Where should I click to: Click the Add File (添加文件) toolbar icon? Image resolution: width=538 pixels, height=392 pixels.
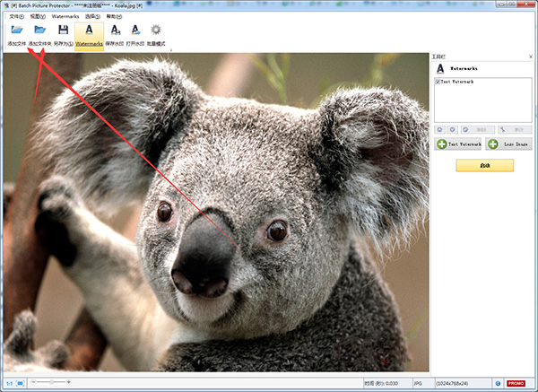17,31
